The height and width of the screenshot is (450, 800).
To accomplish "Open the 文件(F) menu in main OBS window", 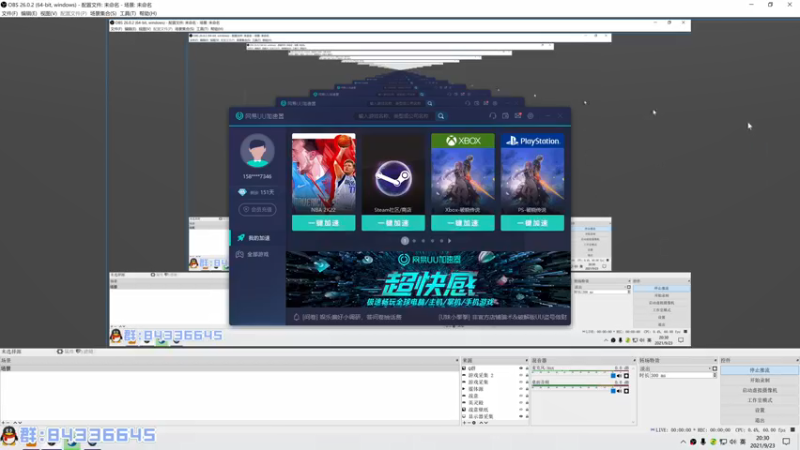I will point(9,13).
